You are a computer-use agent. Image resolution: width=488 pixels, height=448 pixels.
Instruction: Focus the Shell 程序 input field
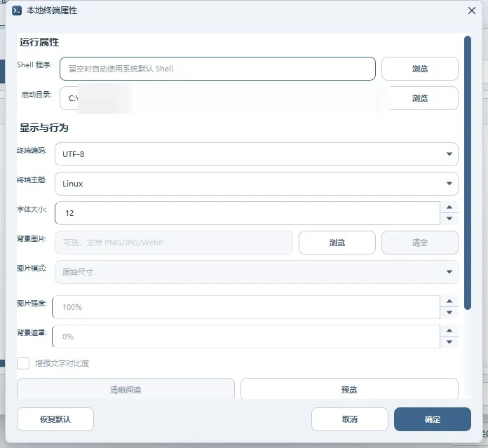tap(217, 69)
